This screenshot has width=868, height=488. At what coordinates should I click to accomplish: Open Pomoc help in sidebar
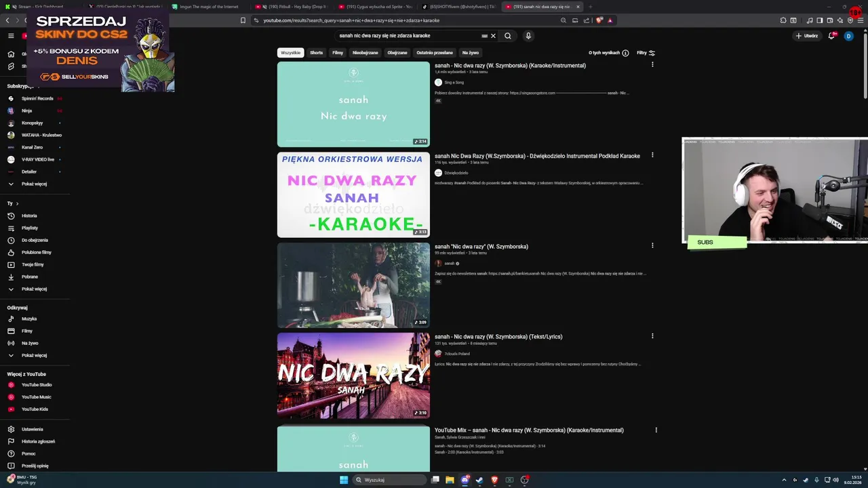click(35, 453)
